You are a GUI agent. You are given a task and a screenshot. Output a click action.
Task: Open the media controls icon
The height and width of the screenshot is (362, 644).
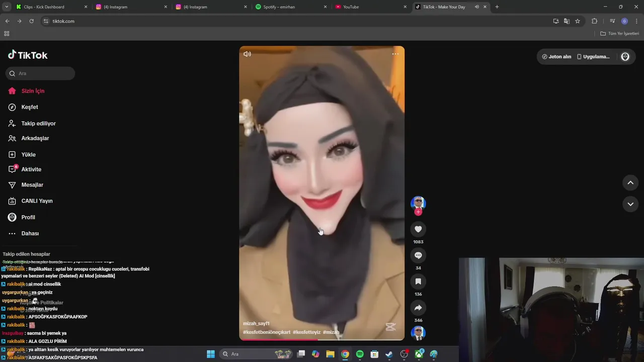[x=612, y=21]
